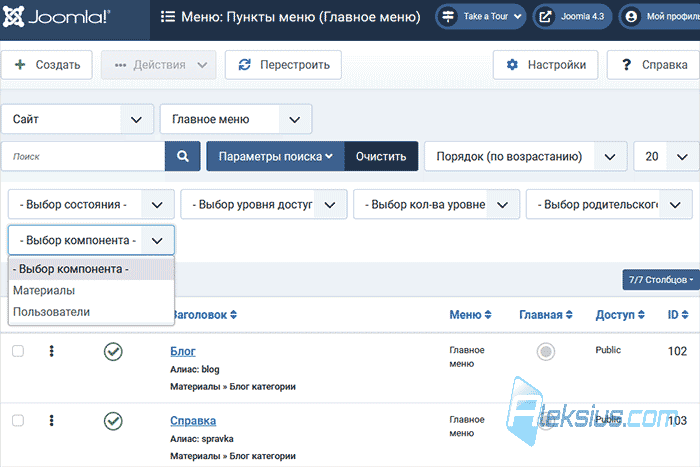Open the Выбор родительского filter
700x467 pixels.
[609, 204]
